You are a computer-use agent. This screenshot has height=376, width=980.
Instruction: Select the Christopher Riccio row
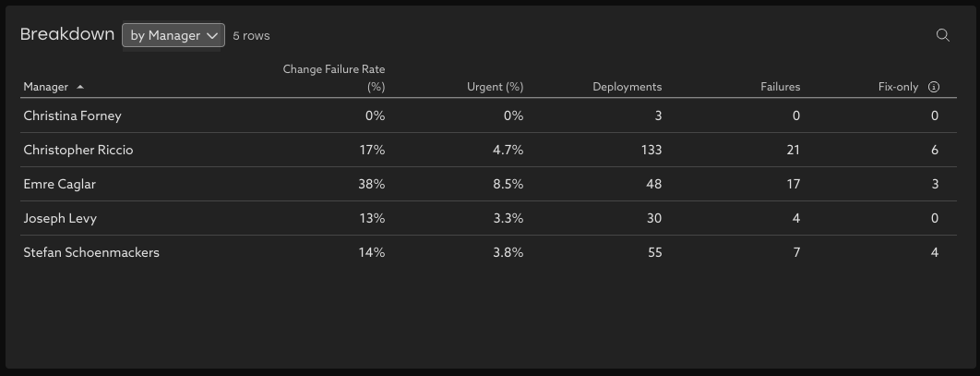pyautogui.click(x=78, y=150)
